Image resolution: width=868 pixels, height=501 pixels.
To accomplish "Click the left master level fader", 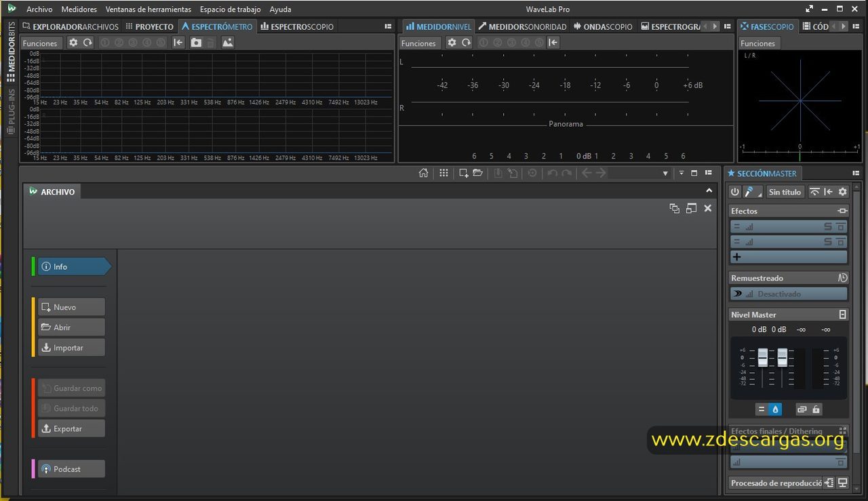I will point(763,357).
